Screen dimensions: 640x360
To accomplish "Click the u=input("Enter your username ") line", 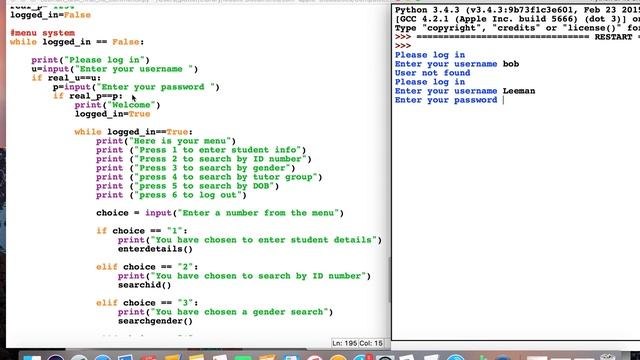I will point(115,69).
